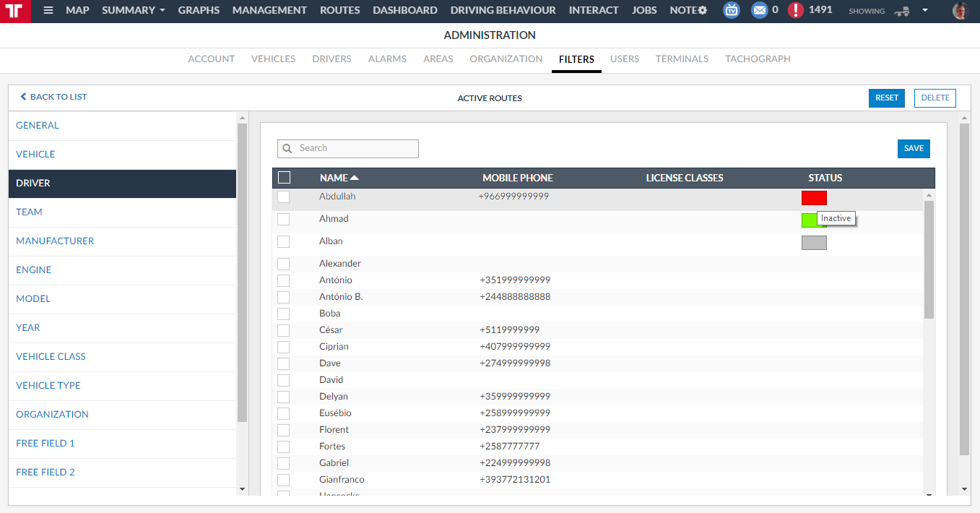980x513 pixels.
Task: Click the Back to List link
Action: tap(53, 97)
